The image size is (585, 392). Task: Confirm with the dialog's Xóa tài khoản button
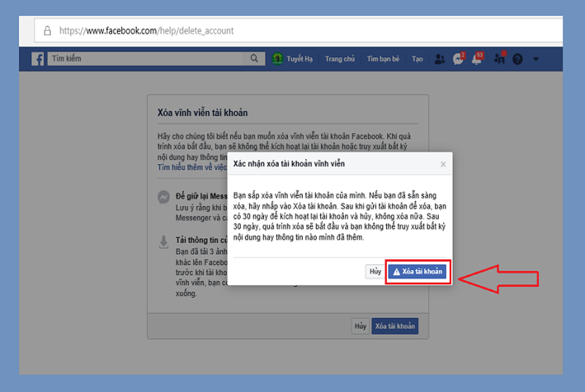point(417,272)
